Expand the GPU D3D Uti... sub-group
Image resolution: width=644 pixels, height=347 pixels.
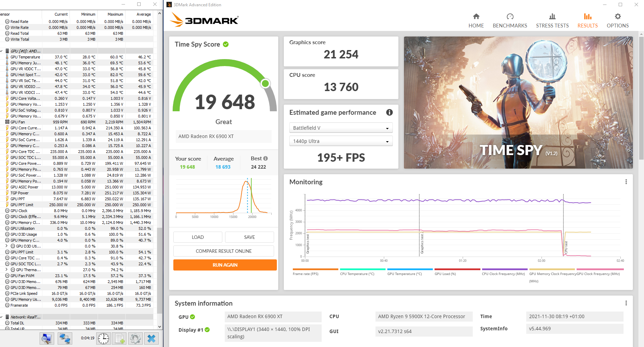click(x=7, y=246)
